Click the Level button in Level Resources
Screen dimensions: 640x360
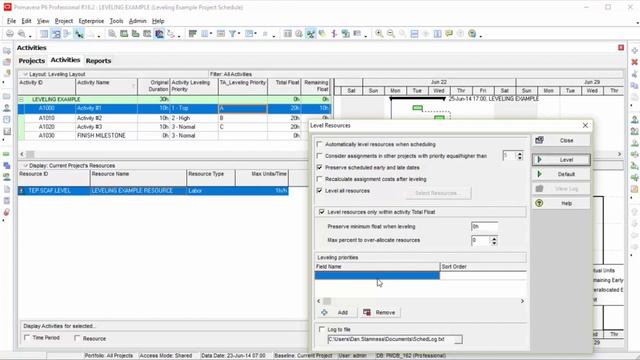561,160
